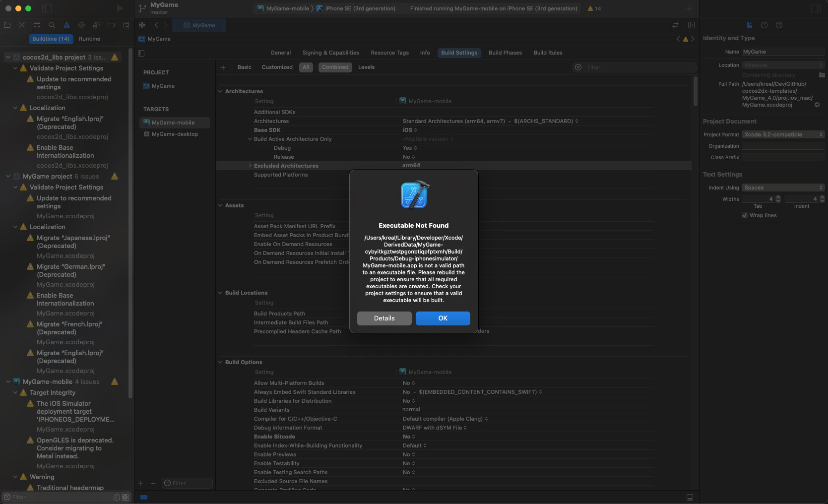
Task: Open the Base SDK iOS dropdown
Action: click(x=409, y=130)
